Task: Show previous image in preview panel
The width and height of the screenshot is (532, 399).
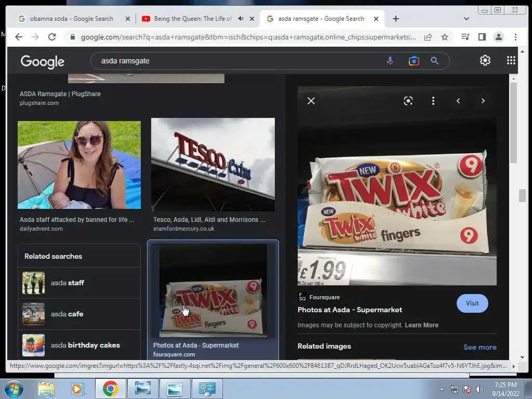Action: click(x=458, y=101)
